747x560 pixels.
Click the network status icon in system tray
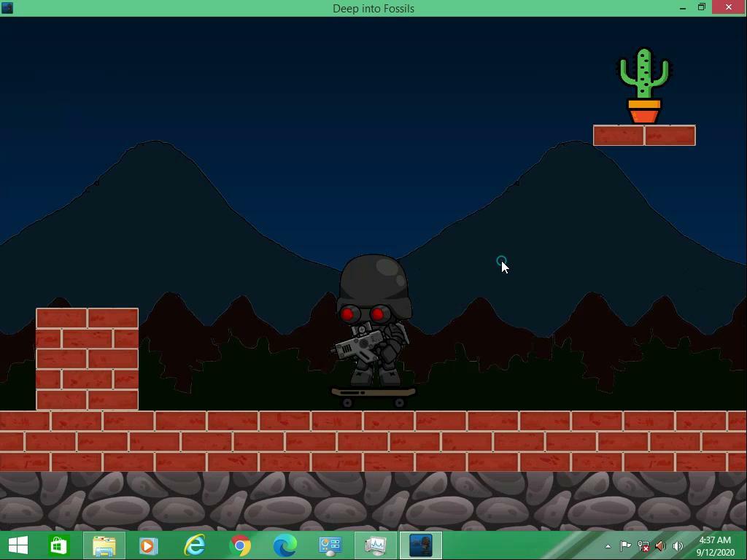pos(643,546)
